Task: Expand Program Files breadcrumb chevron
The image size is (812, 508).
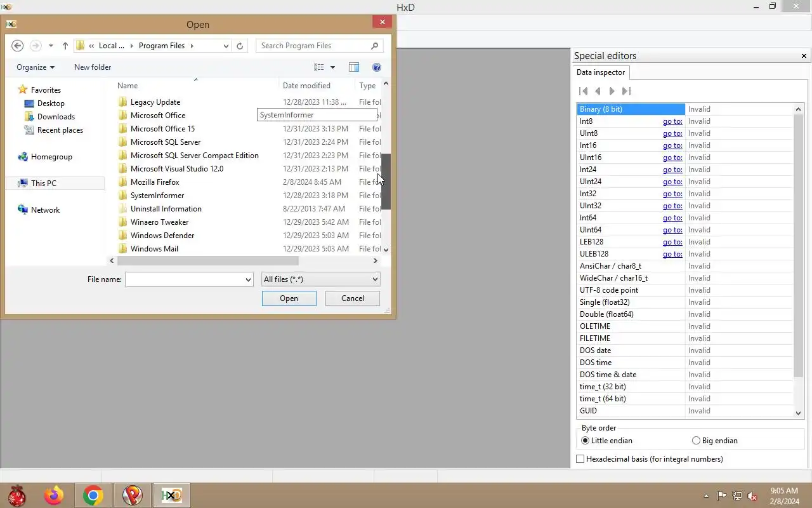Action: point(192,46)
